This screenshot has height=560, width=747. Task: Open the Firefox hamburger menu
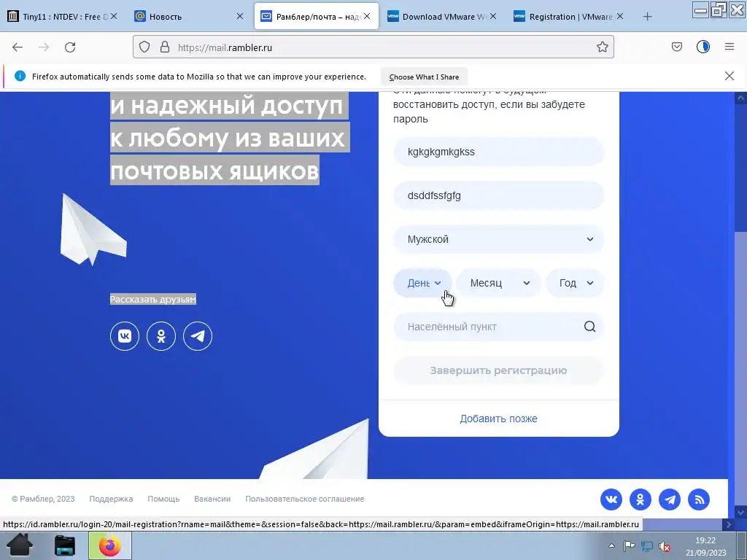pos(729,47)
